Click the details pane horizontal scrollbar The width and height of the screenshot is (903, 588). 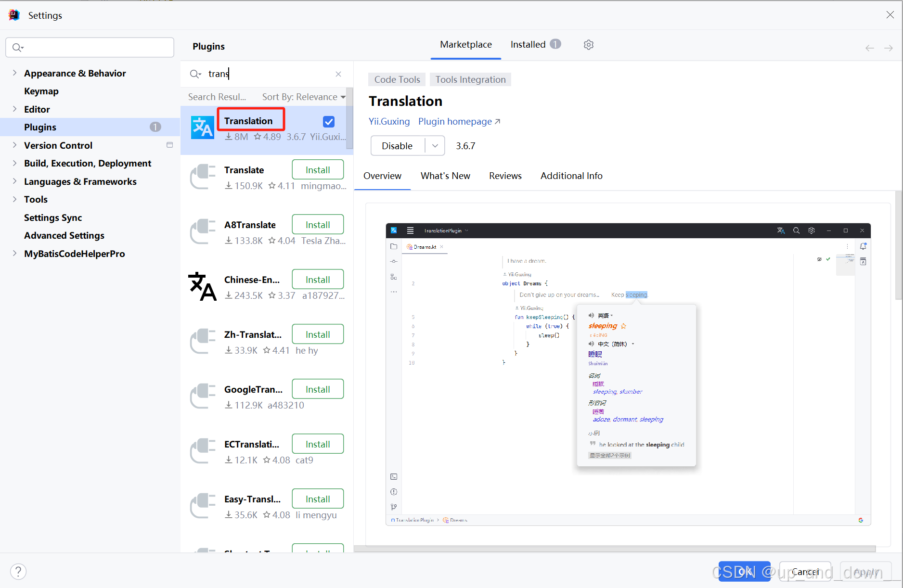pyautogui.click(x=615, y=549)
